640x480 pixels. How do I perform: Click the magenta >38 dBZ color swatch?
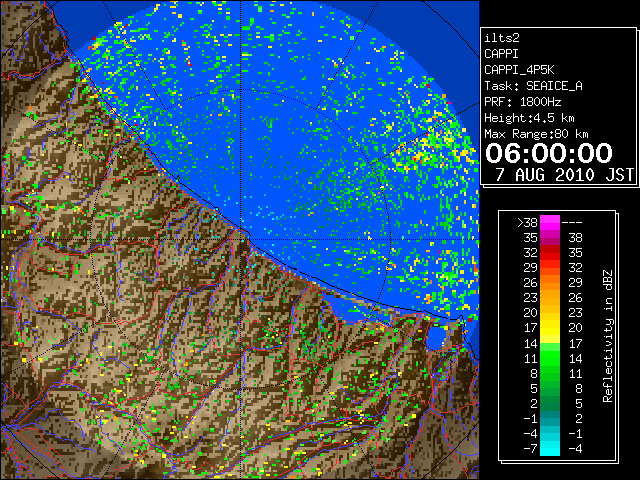point(550,222)
